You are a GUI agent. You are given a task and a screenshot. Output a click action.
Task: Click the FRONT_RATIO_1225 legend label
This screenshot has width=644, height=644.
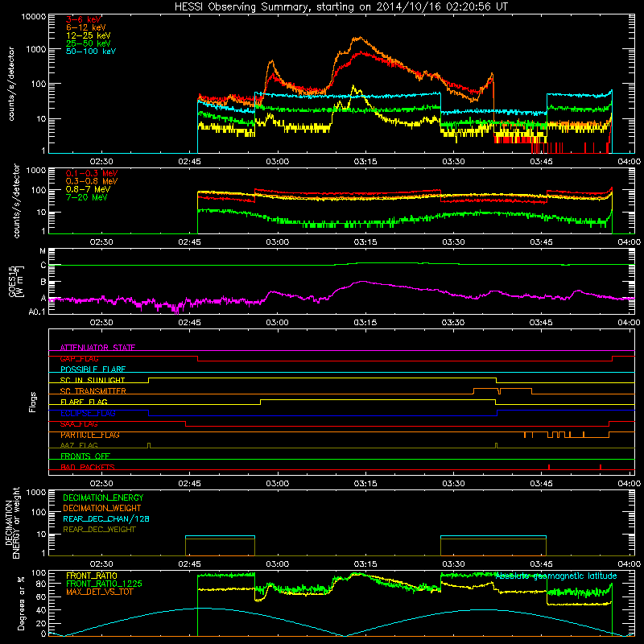pos(104,584)
